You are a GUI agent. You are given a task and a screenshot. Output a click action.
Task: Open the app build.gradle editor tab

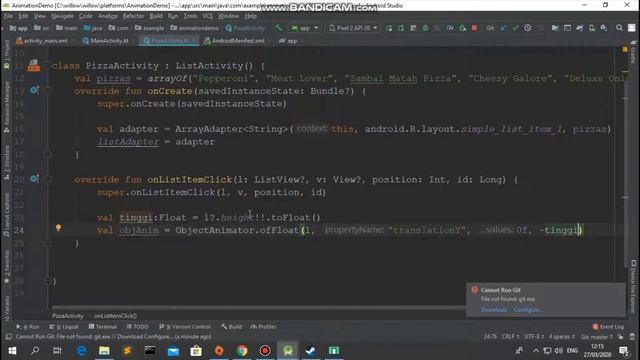[289, 41]
